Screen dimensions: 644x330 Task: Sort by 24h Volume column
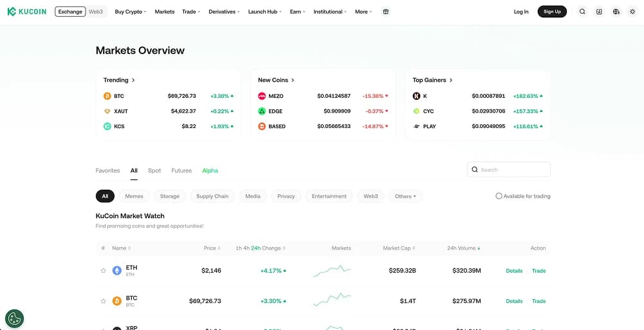pyautogui.click(x=464, y=248)
